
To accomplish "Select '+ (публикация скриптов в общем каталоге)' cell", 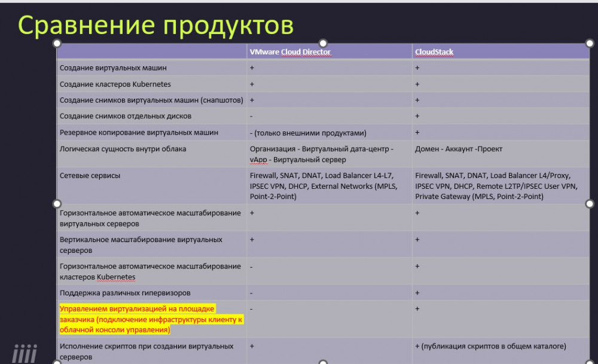I will click(x=501, y=351).
